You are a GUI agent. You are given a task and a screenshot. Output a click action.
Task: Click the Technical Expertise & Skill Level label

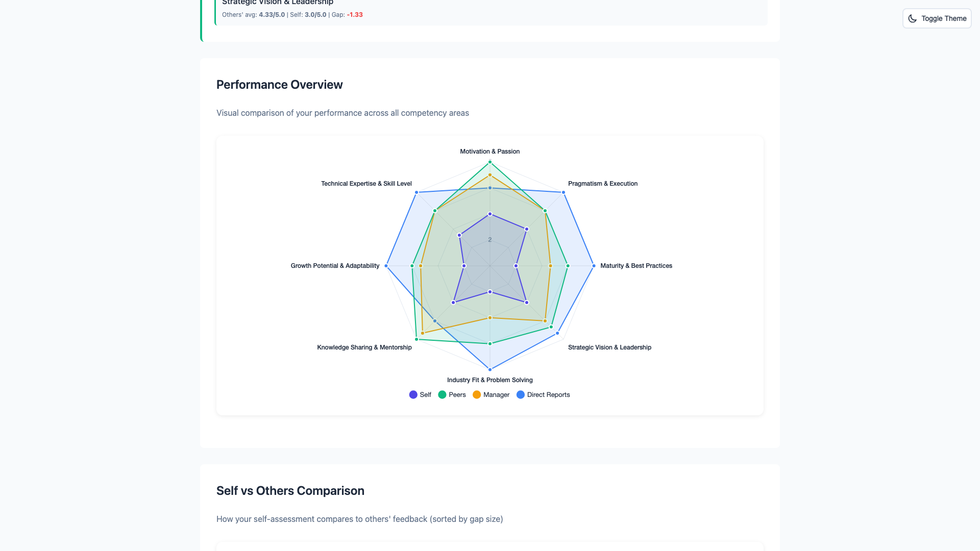pos(366,183)
